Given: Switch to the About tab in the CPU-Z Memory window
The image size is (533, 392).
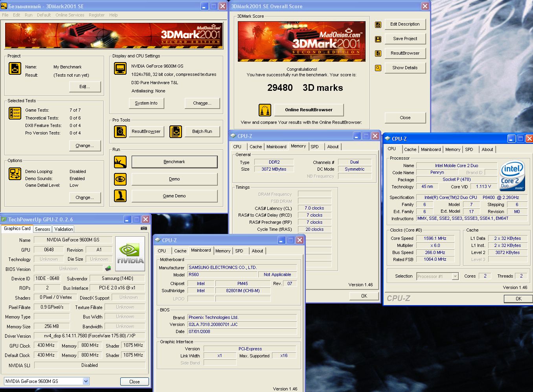Looking at the screenshot, I should pyautogui.click(x=333, y=147).
